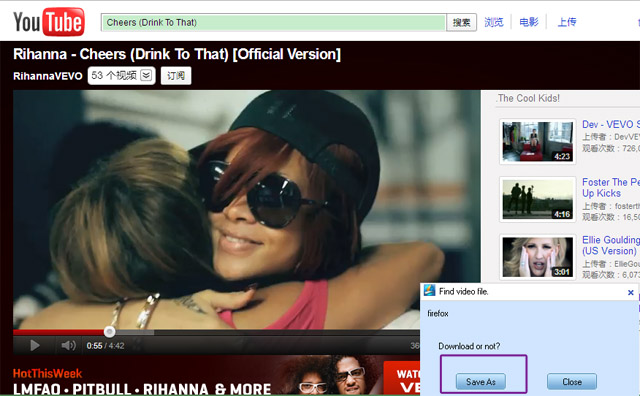Open the Upload link in the header
The width and height of the screenshot is (640, 396).
point(567,22)
